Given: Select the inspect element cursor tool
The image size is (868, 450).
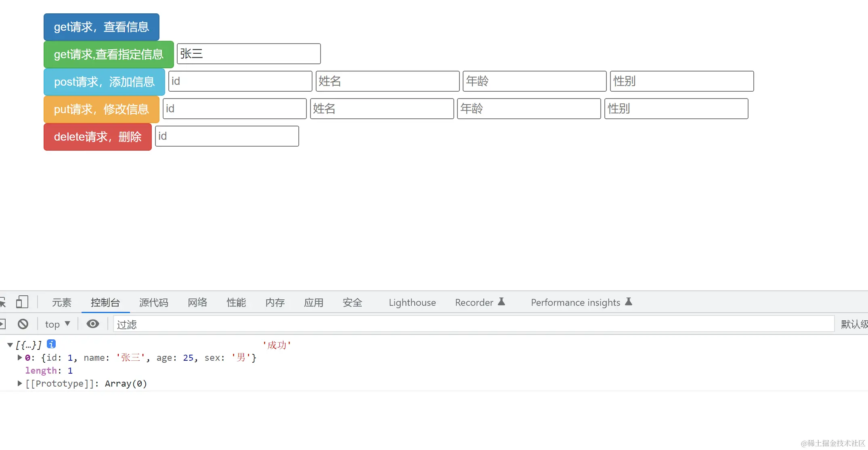Looking at the screenshot, I should [3, 302].
